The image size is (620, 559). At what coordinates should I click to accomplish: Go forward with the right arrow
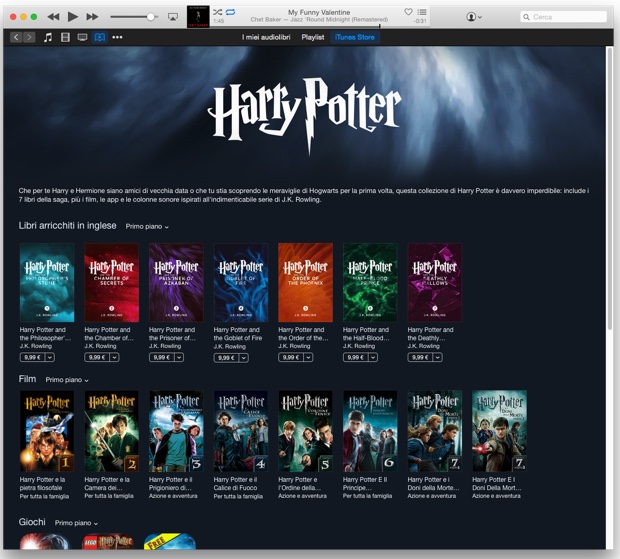tap(29, 37)
